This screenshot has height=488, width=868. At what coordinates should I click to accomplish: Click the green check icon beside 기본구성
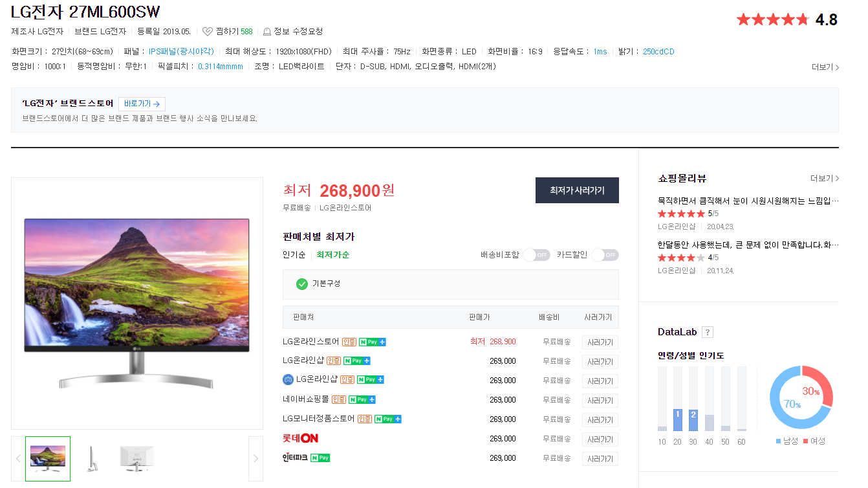pos(301,283)
